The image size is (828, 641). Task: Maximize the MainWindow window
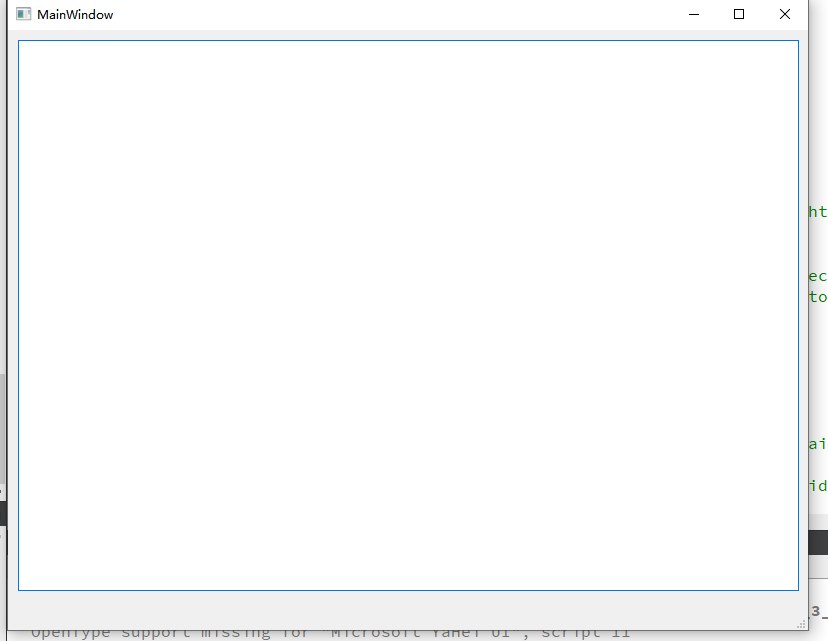pyautogui.click(x=739, y=14)
